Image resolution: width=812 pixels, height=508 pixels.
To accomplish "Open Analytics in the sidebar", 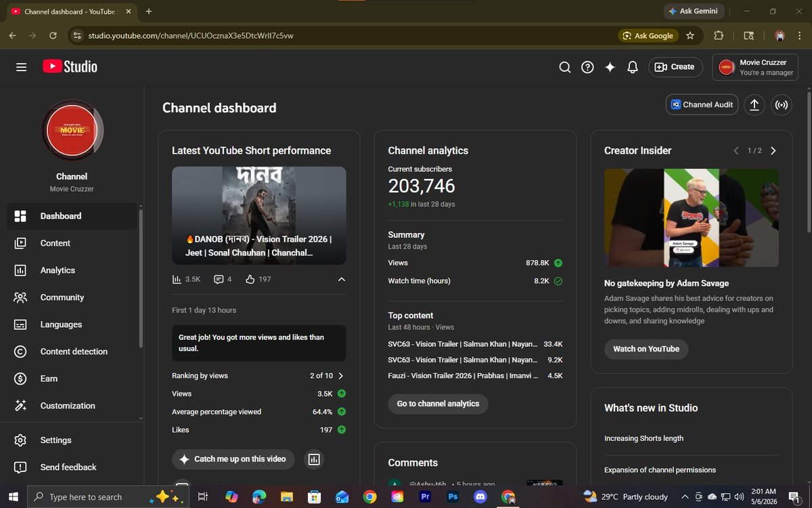I will (x=72, y=270).
